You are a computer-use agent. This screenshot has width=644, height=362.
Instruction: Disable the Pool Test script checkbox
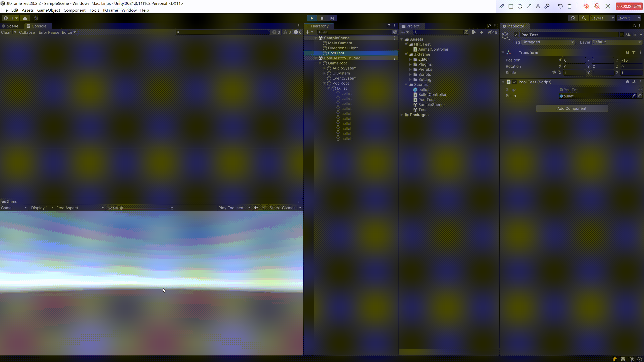pyautogui.click(x=515, y=82)
